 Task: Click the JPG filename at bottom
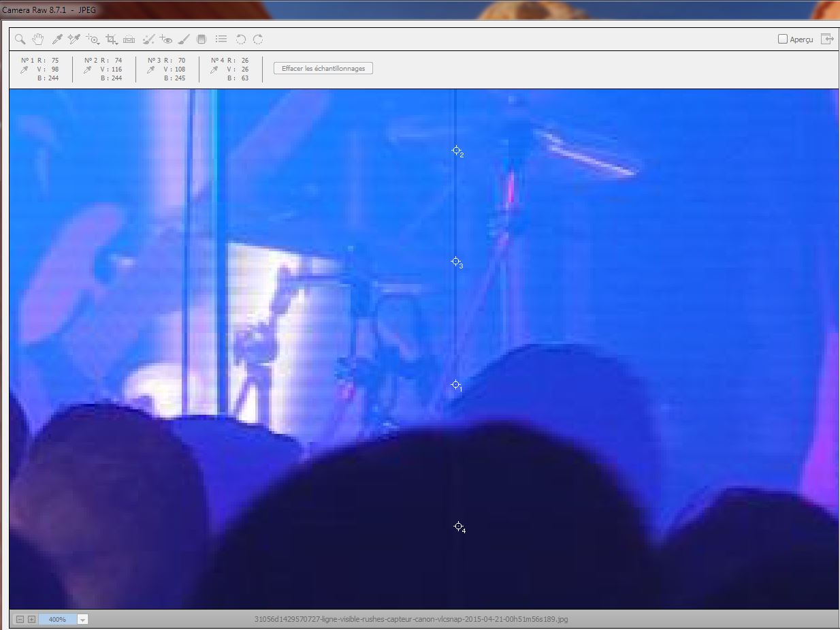point(410,619)
